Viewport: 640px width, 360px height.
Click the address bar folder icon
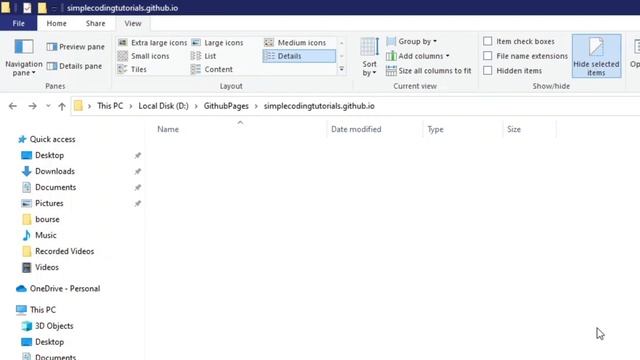click(x=78, y=106)
